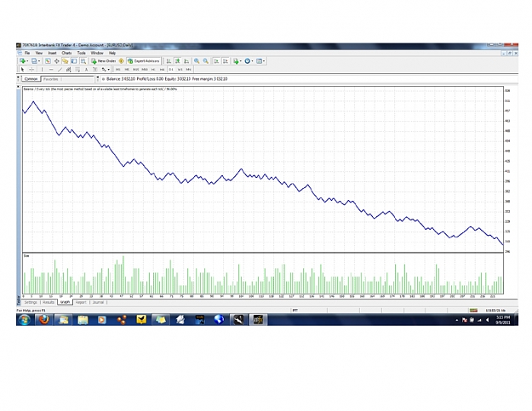
Task: Click the Indicators add icon
Action: tap(236, 61)
